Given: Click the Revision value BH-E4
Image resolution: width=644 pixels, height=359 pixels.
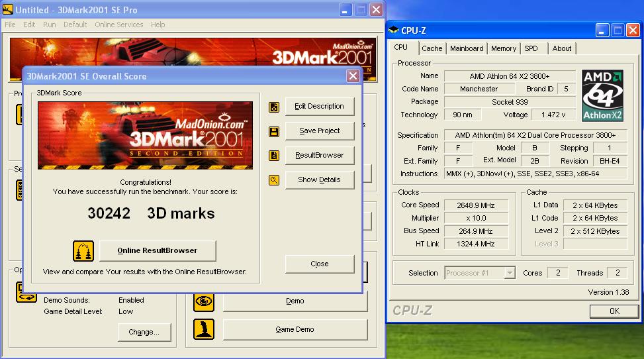Looking at the screenshot, I should pos(610,161).
